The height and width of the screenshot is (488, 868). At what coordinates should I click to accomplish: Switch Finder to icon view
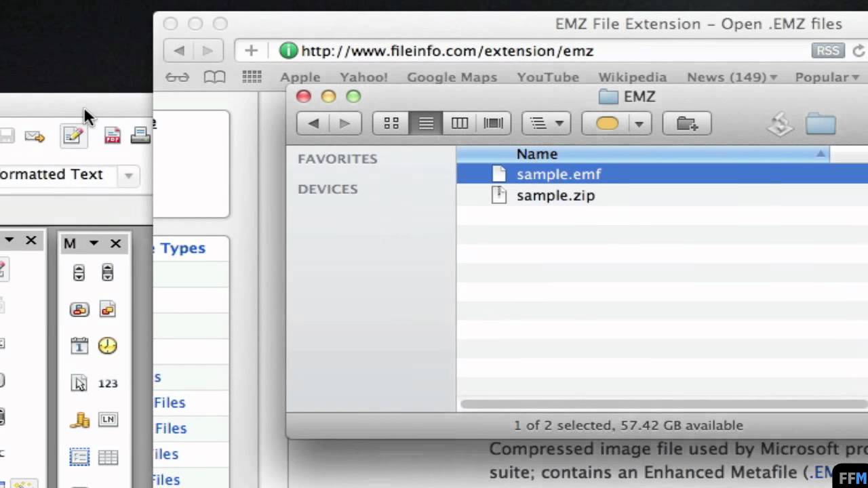(391, 123)
